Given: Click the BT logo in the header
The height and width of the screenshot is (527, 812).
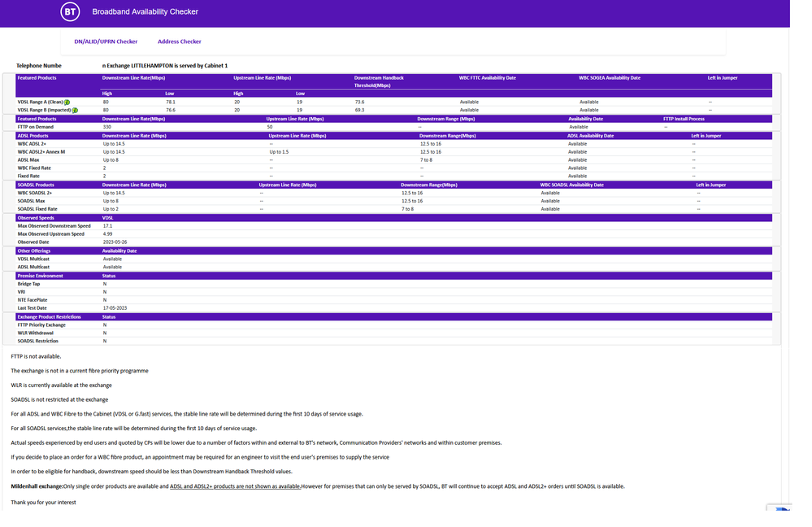Looking at the screenshot, I should (x=71, y=12).
